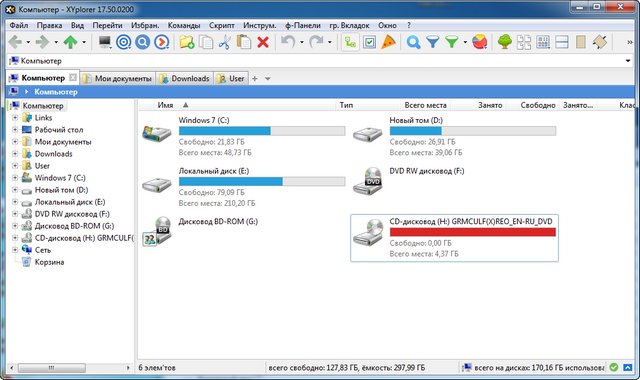Click the blue target Hotlist icon
This screenshot has height=380, width=640.
pos(124,42)
